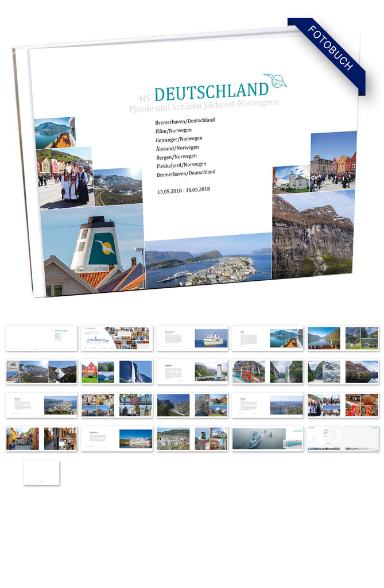Select the rocky cliff photo on cover

click(x=313, y=234)
